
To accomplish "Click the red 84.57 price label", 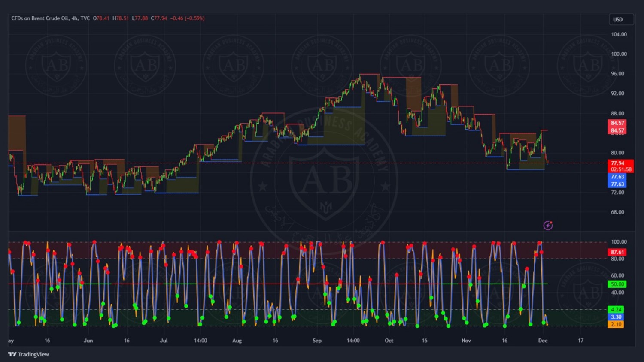I will 617,123.
